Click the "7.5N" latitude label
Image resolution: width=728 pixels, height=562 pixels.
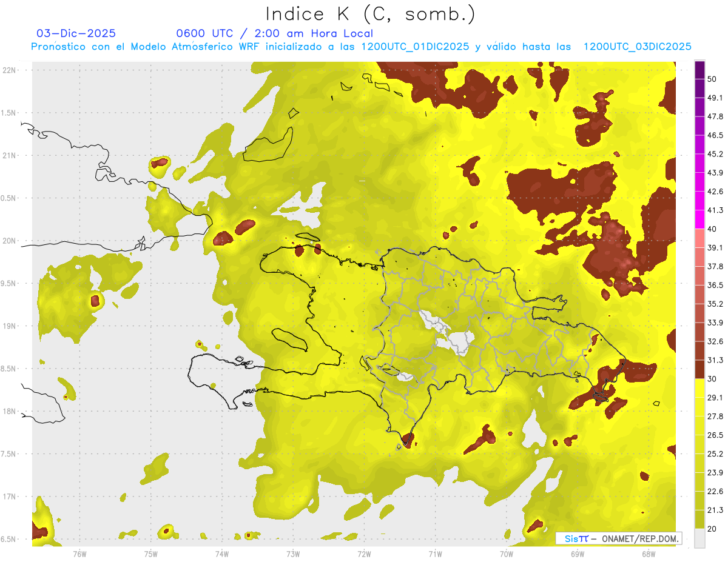tap(9, 454)
